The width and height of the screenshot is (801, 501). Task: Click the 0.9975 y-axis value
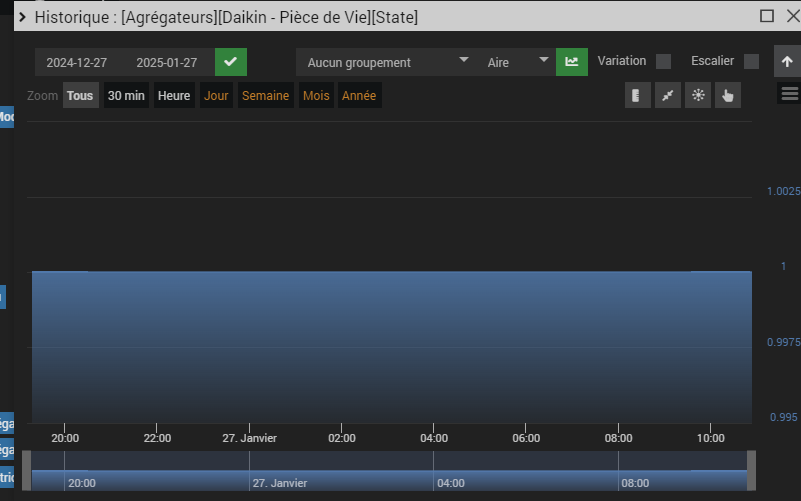pos(784,342)
